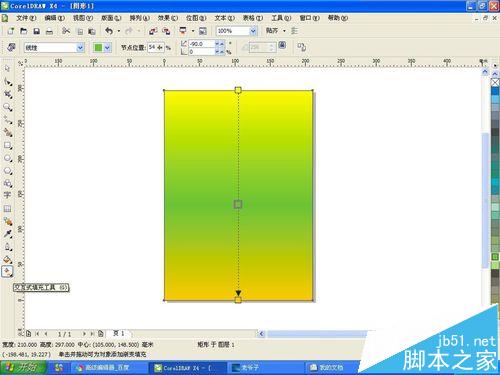Screen dimensions: 500x375
Task: Select the Text tool (字)
Action: 7,195
